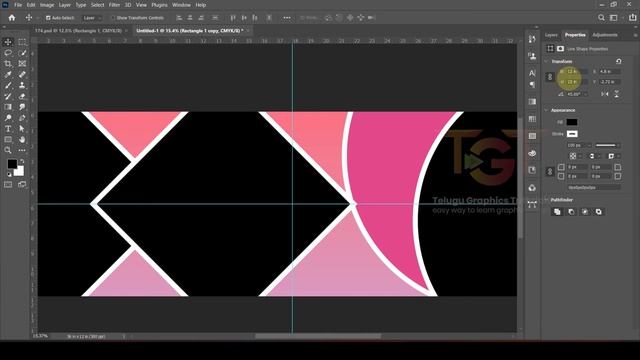Click the foreground color swatch
The height and width of the screenshot is (360, 640).
[x=12, y=164]
